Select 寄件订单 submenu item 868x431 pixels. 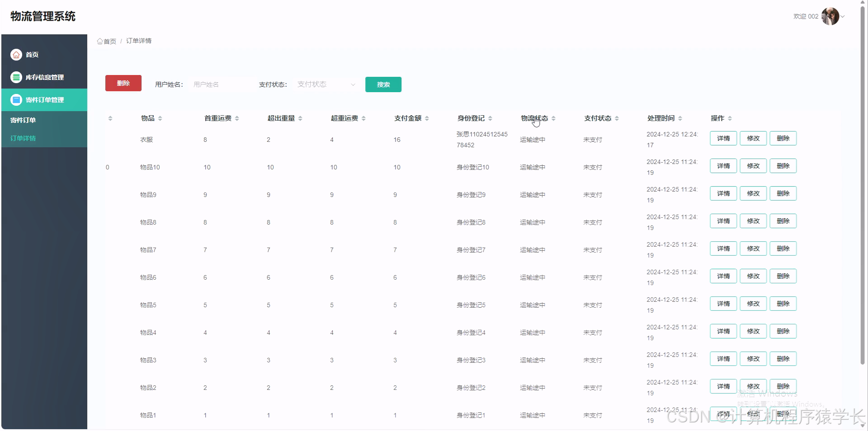(44, 120)
